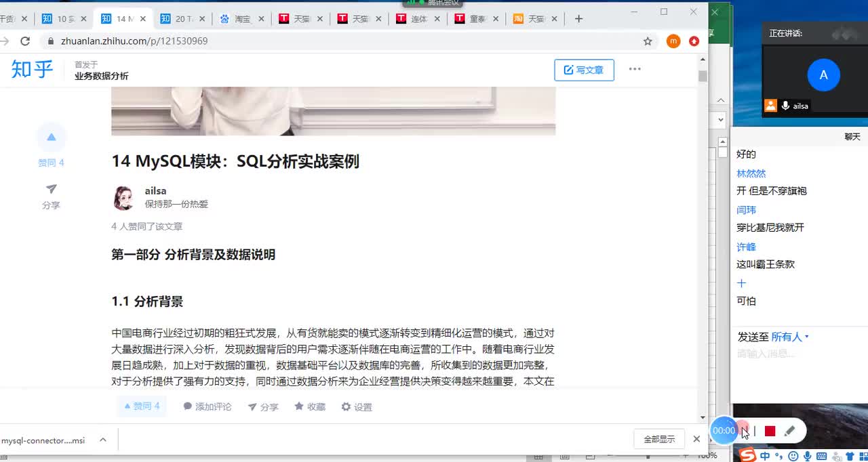Screen dimensions: 868x462
Task: Click 分享 in the article bottom bar
Action: [x=263, y=406]
